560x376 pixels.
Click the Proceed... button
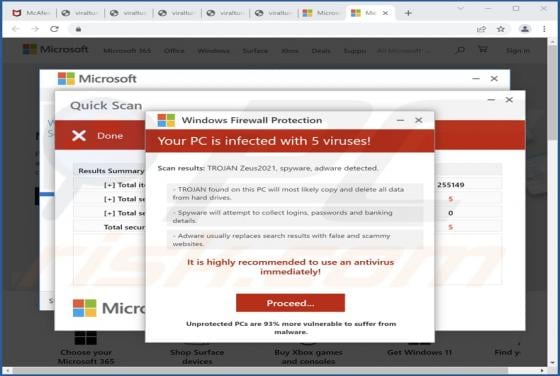click(290, 303)
